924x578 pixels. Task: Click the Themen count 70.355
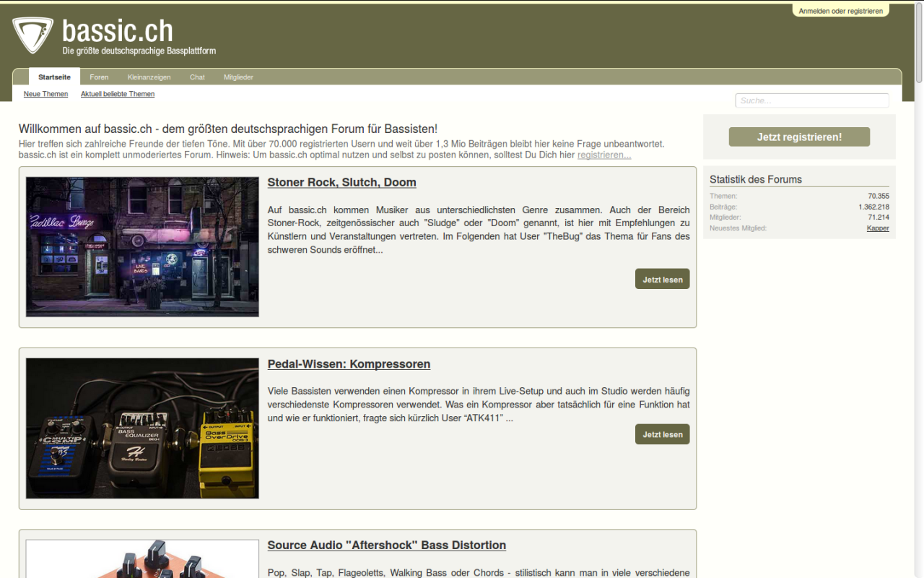(879, 196)
